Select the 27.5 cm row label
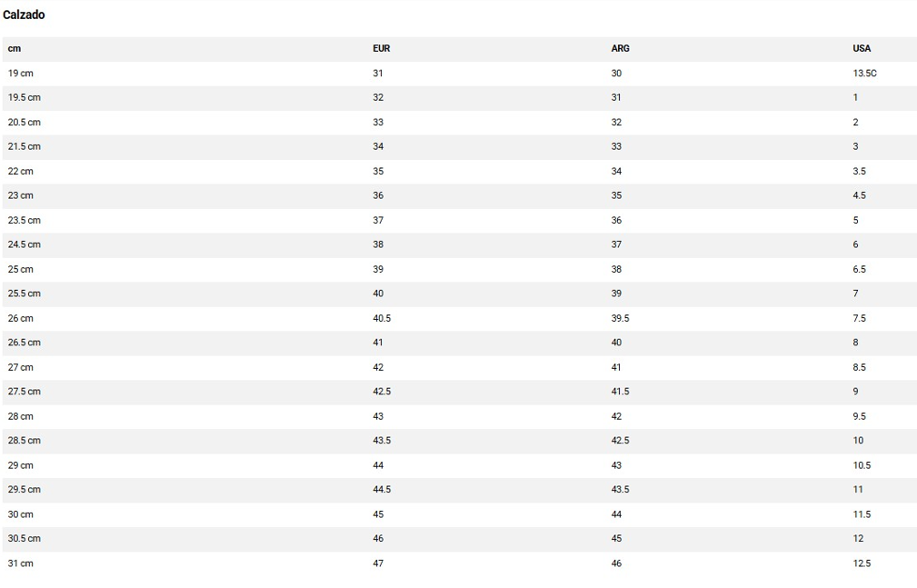Viewport: 917px width, 588px height. [25, 392]
